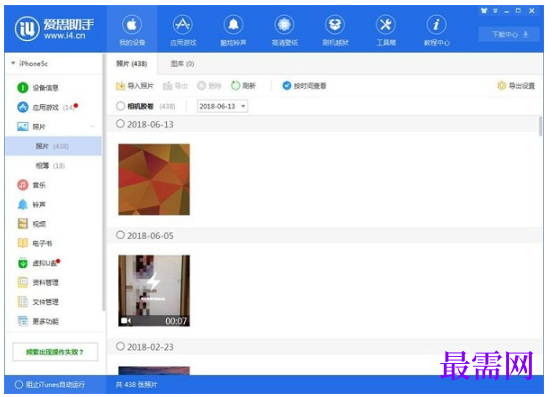Collapse the iPhone5c device tree
552x397 pixels.
pos(13,63)
